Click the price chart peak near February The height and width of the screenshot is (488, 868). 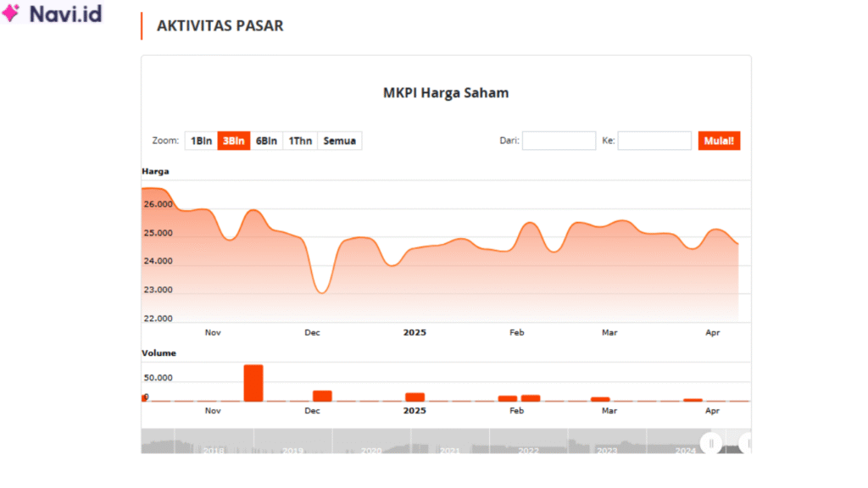(x=529, y=222)
